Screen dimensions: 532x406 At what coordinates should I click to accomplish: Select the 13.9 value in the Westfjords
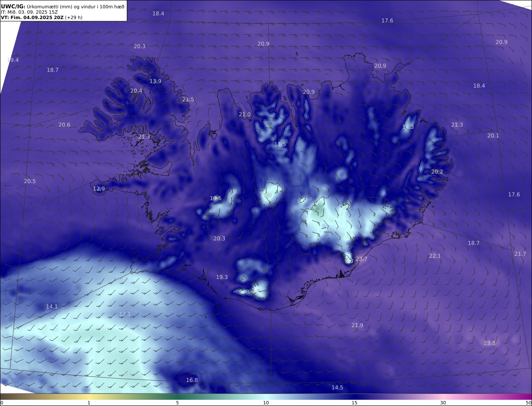(x=155, y=81)
